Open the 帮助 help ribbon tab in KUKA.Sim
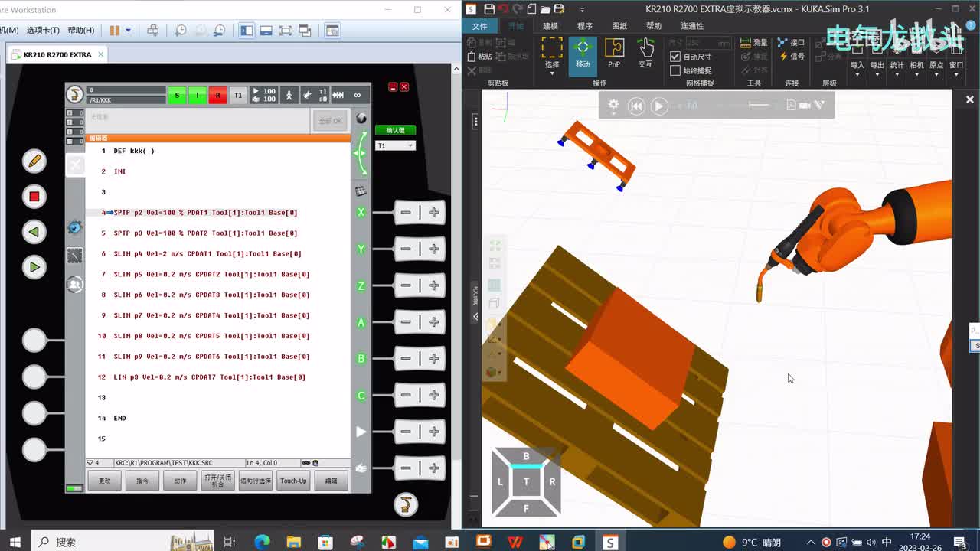The image size is (980, 551). pyautogui.click(x=654, y=26)
